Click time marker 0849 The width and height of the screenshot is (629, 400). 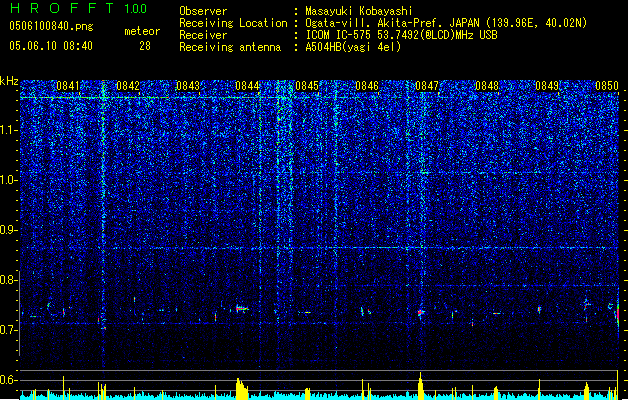pos(547,86)
